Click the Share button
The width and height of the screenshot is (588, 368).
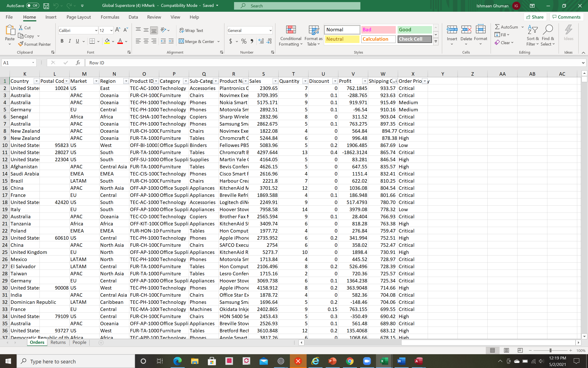(x=535, y=17)
